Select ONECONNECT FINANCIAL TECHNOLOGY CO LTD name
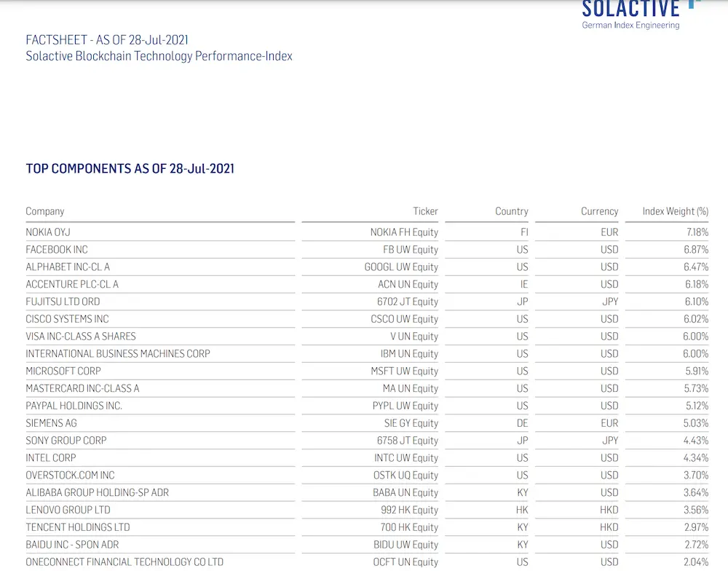The height and width of the screenshot is (571, 728). click(x=124, y=562)
